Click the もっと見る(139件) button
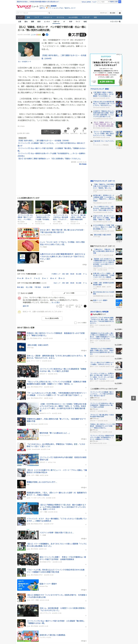Image resolution: width=138 pixels, height=644 pixels. [52, 318]
